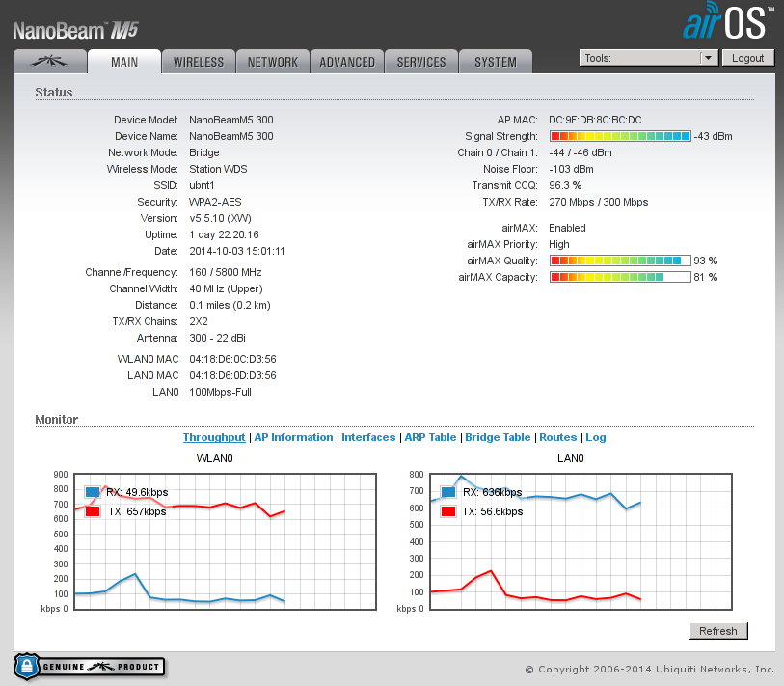Select the LAN0 MAC 04:18:D6:0D:D3:56

[x=232, y=375]
